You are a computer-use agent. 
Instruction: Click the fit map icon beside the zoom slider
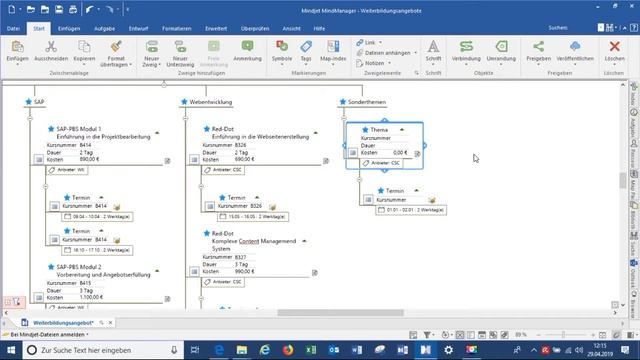click(x=602, y=335)
